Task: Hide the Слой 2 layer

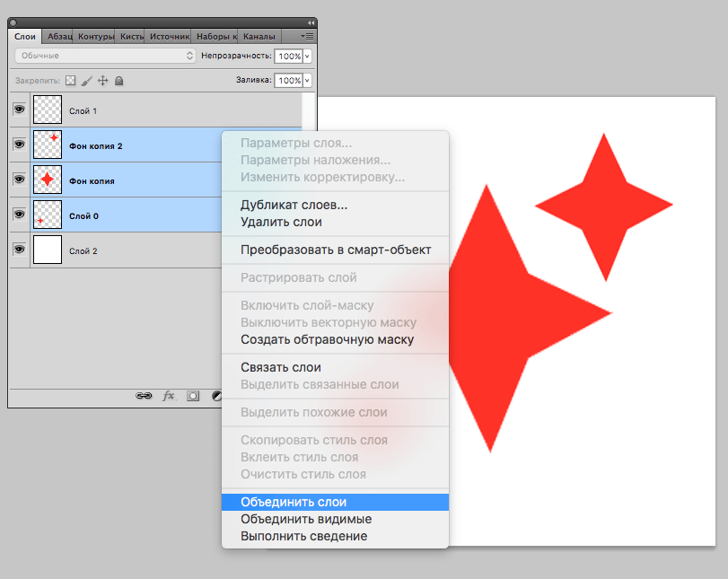Action: click(19, 250)
